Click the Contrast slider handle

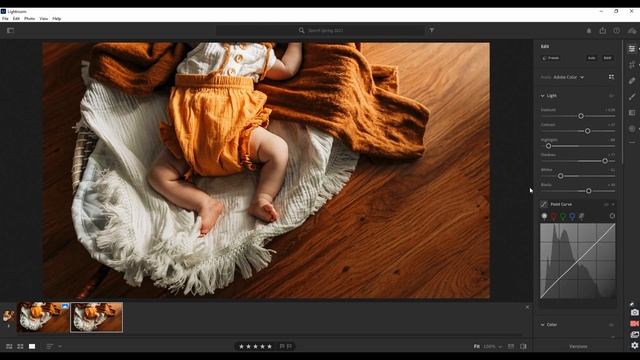(587, 131)
